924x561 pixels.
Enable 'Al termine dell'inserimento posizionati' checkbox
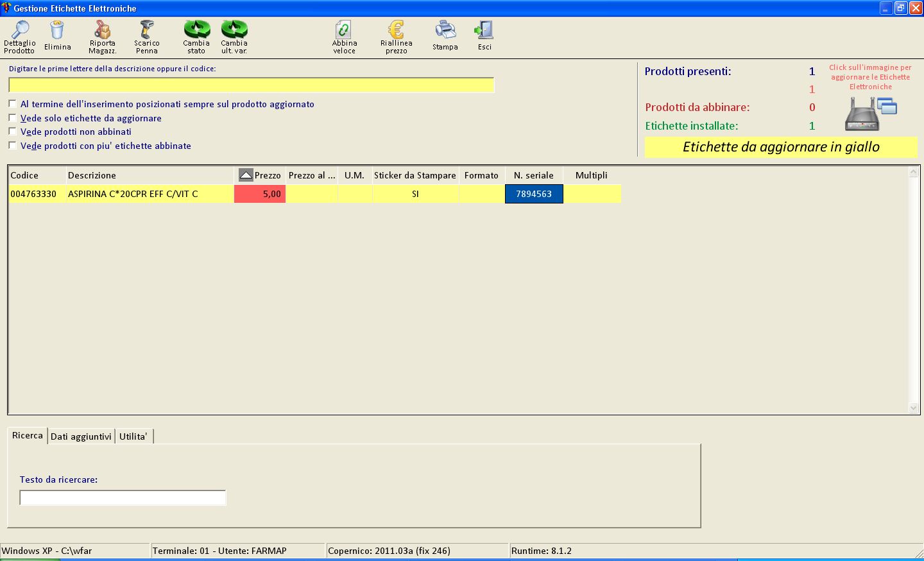(12, 103)
